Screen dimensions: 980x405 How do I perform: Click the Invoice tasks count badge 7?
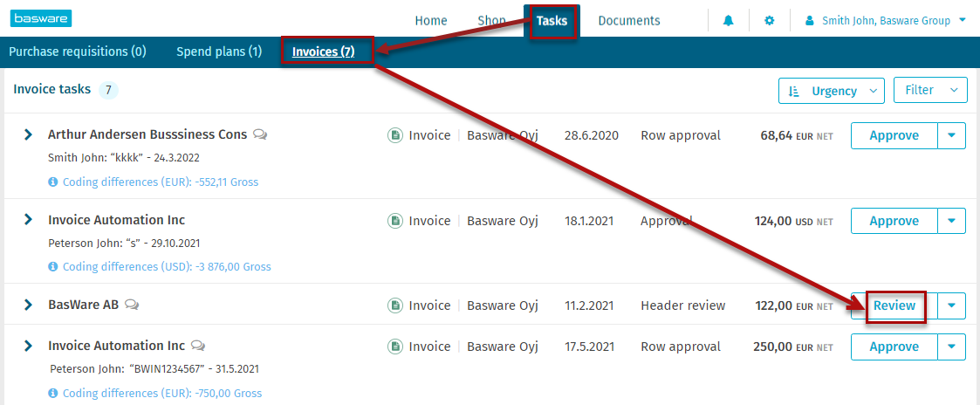point(108,91)
